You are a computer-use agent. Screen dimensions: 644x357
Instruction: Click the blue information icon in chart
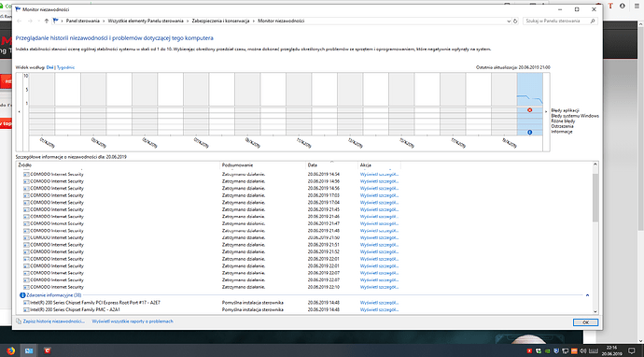point(529,132)
